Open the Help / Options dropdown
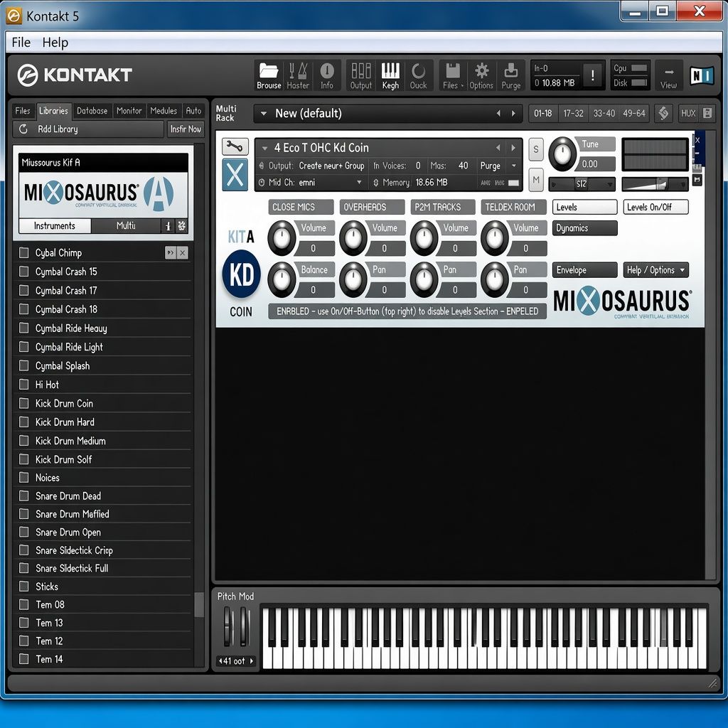The image size is (728, 728). (655, 269)
